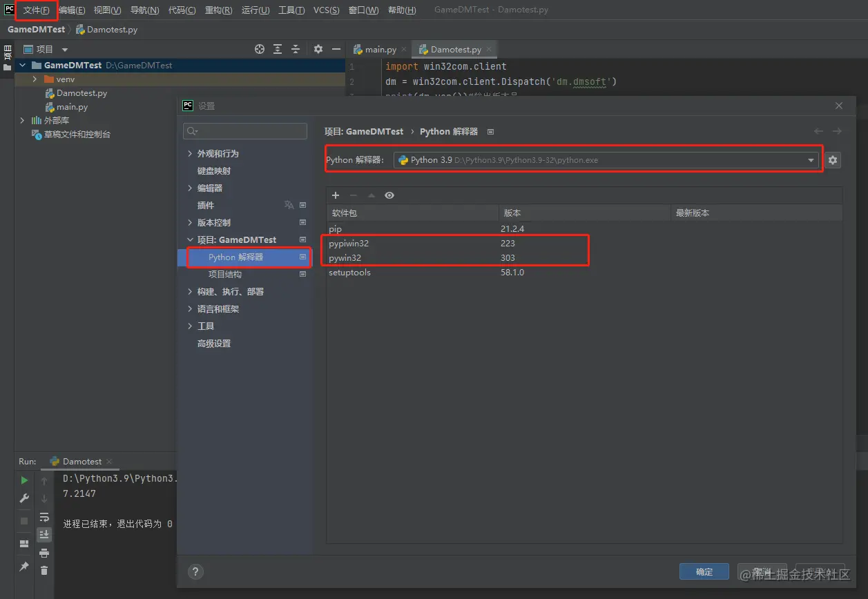Open the 项目 view dropdown arrow
This screenshot has width=868, height=599.
click(65, 50)
